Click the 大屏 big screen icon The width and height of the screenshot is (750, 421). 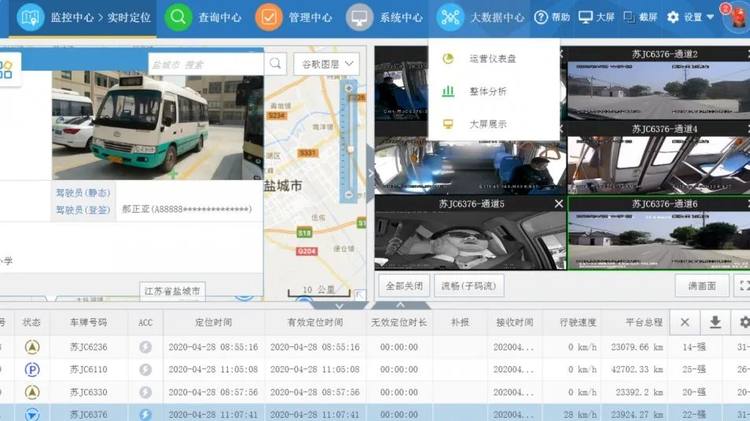point(585,17)
